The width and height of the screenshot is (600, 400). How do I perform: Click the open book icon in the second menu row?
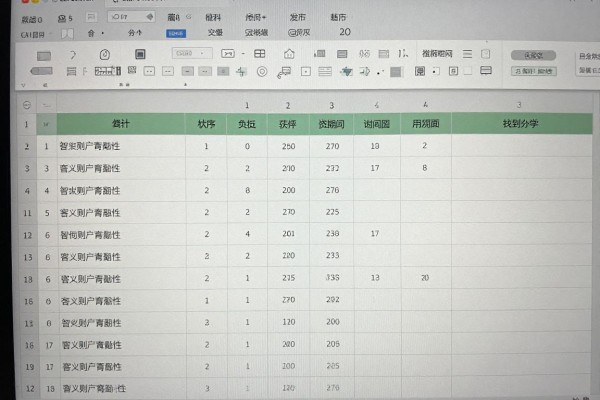click(67, 34)
